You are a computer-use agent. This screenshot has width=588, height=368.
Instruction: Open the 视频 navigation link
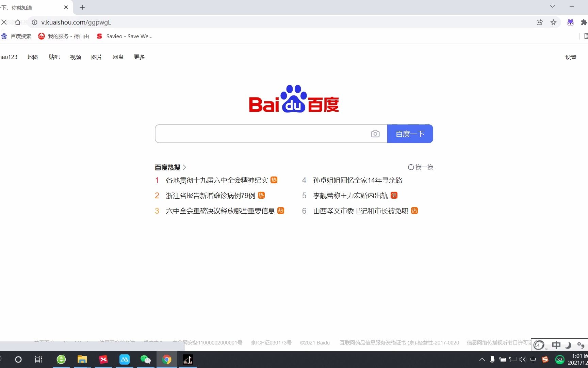click(76, 57)
